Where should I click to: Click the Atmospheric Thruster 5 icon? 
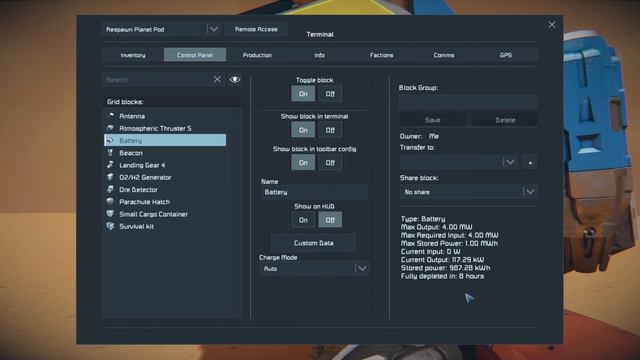tap(111, 128)
